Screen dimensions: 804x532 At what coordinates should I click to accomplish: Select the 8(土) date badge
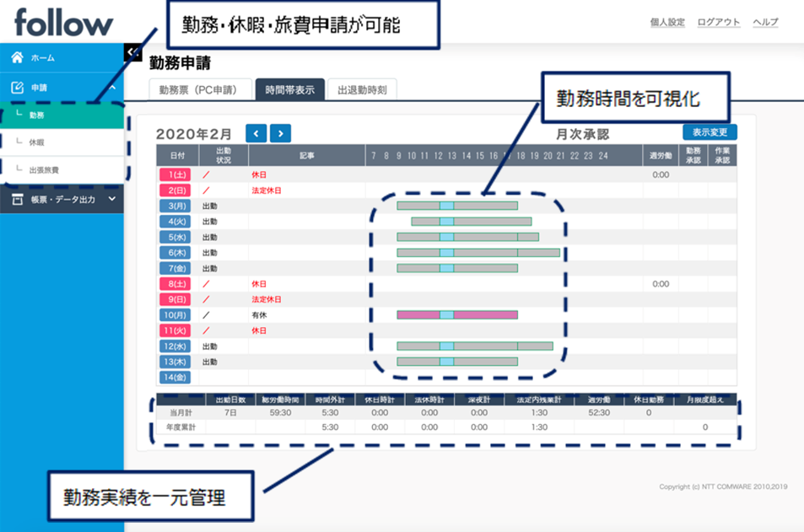[175, 284]
